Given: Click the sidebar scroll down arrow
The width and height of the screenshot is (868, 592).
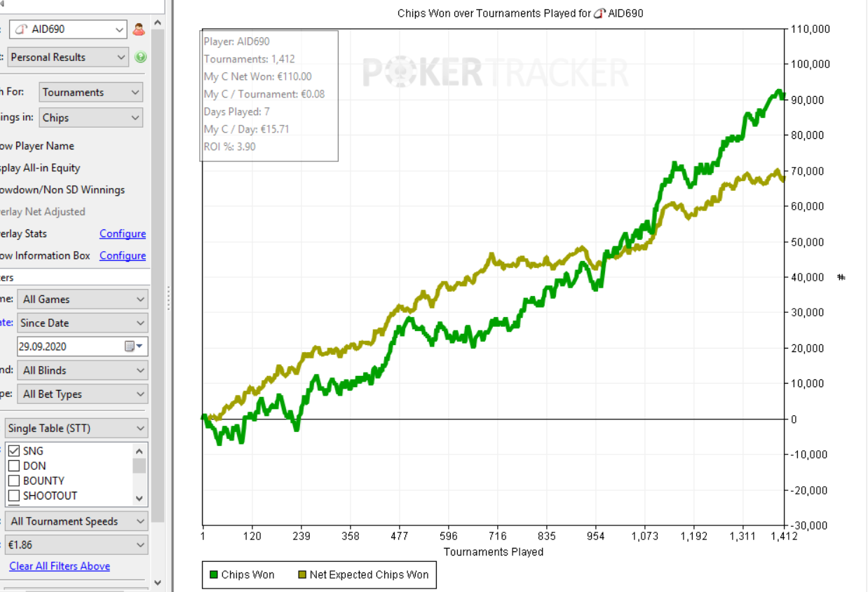Looking at the screenshot, I should pos(157,582).
